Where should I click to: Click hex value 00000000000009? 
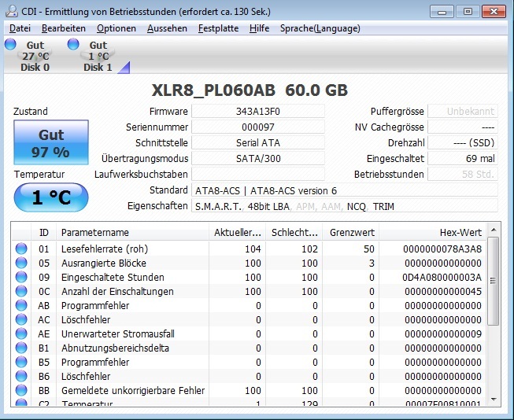click(443, 333)
